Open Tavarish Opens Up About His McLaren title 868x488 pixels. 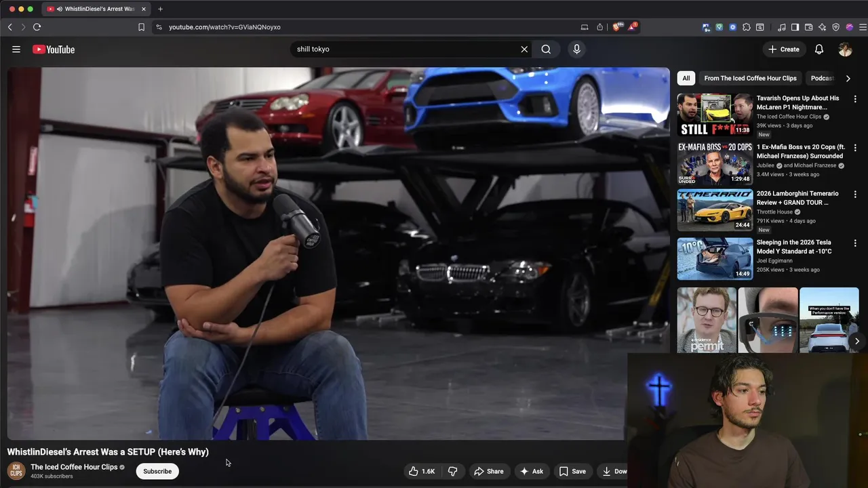[x=798, y=102]
